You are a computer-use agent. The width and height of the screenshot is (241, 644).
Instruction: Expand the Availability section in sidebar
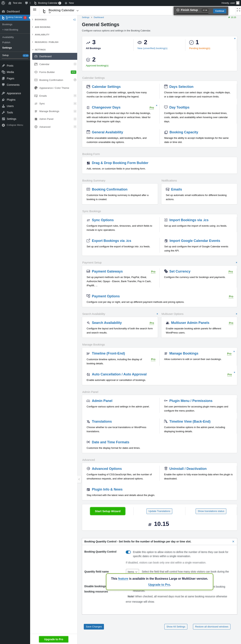pos(42,35)
